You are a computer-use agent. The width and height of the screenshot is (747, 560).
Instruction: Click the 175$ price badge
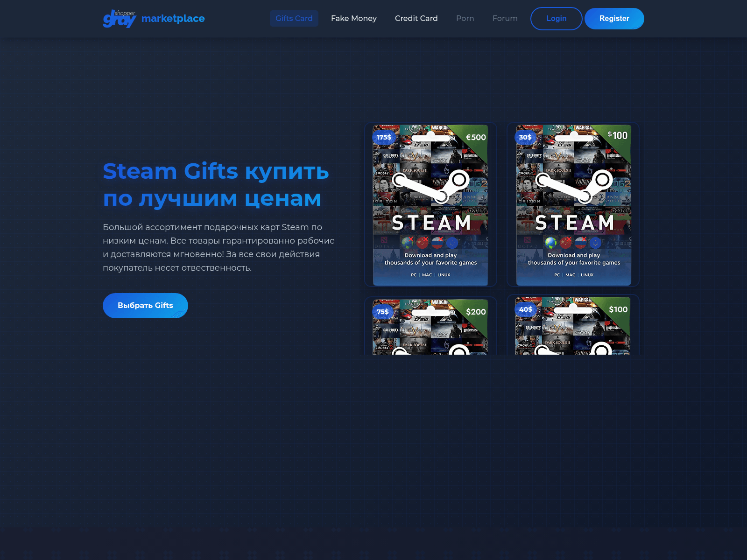click(x=384, y=137)
